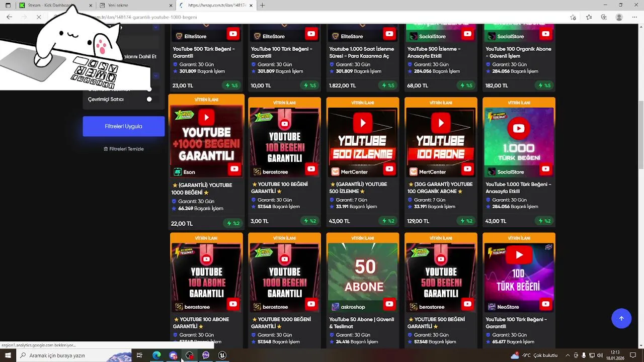Open YouTube 1.000 Saat İzlenme Süresi listing
644x362 pixels.
(361, 52)
